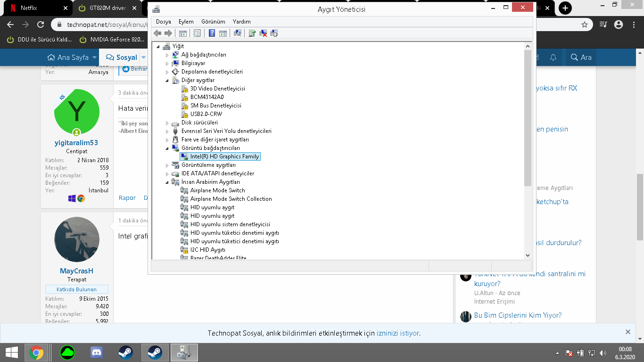The width and height of the screenshot is (644, 362).
Task: Switch to the GT820M driver tab
Action: (x=107, y=8)
